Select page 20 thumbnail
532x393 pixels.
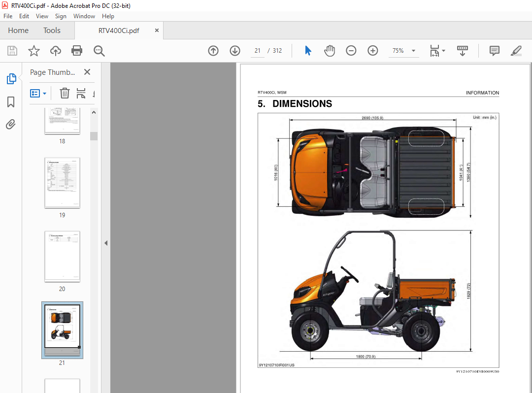click(x=62, y=257)
